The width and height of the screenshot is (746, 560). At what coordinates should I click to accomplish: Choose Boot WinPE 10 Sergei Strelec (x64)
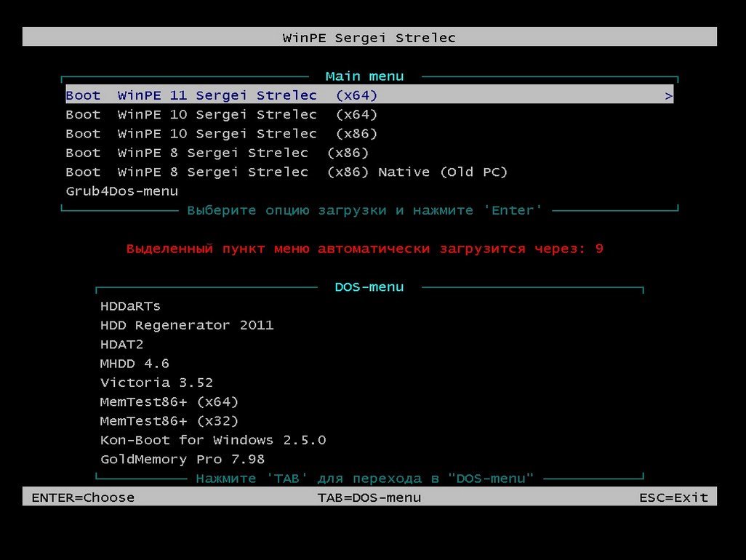(222, 115)
